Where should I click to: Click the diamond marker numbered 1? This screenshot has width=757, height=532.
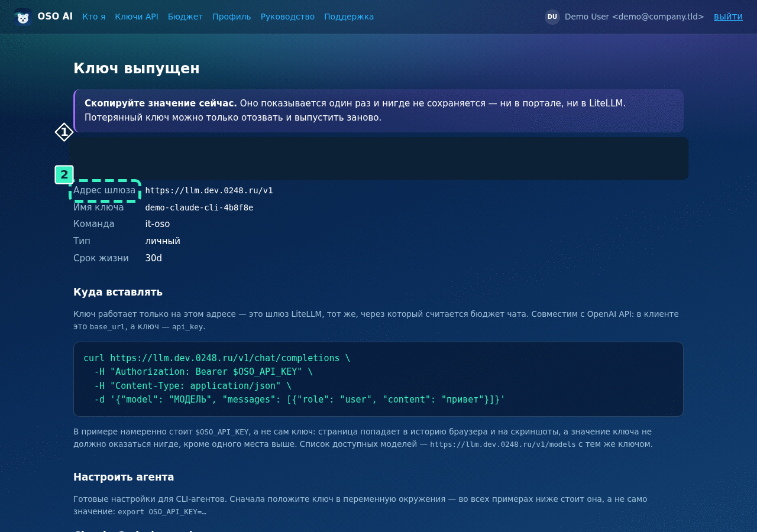[x=64, y=132]
